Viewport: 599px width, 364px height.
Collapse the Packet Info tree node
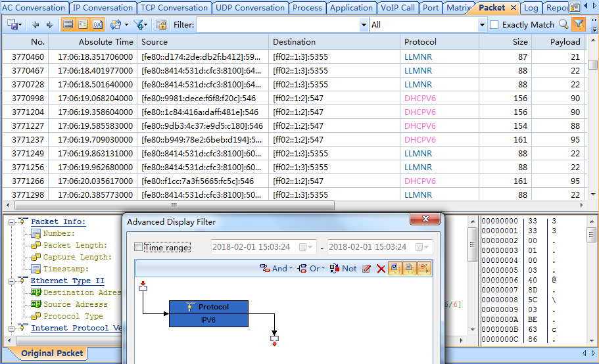(x=11, y=222)
